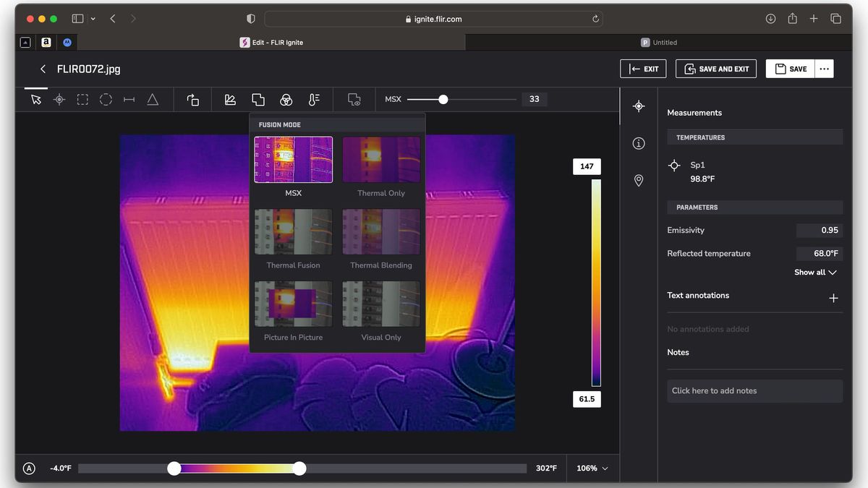Select the rectangle box measurement tool
This screenshot has width=868, height=488.
point(82,99)
